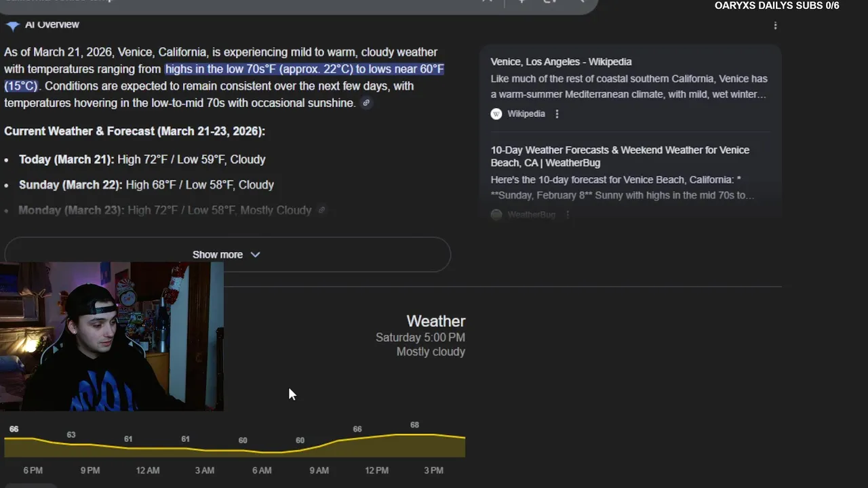
Task: Open the 'Venice, Los Angeles - Wikipedia' link
Action: click(561, 62)
